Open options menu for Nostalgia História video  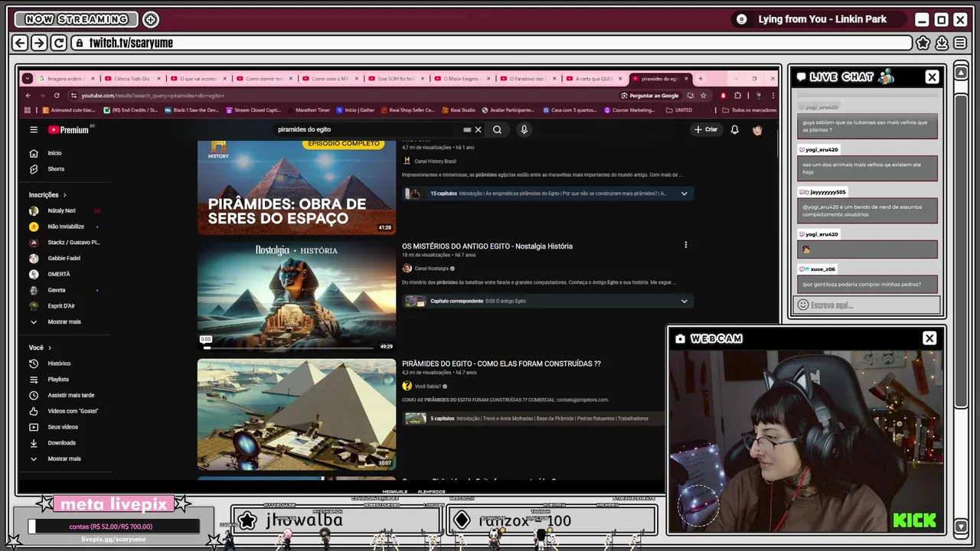(685, 245)
